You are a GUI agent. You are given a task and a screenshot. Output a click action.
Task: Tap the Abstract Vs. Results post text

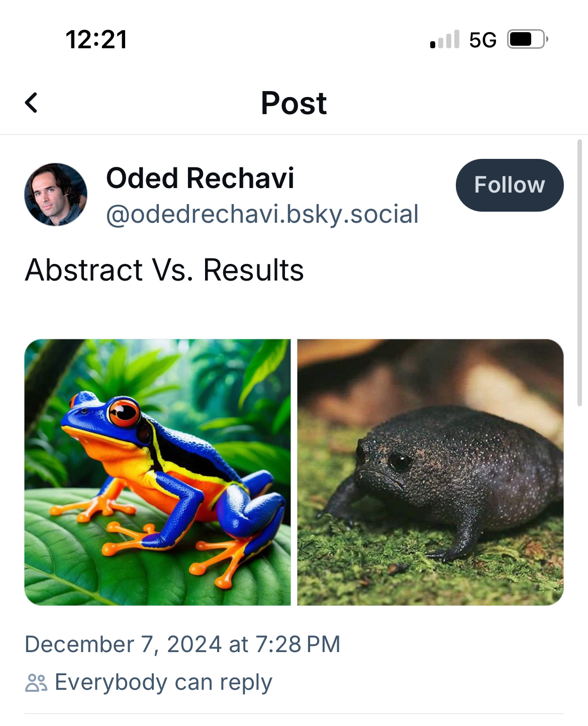click(x=164, y=270)
